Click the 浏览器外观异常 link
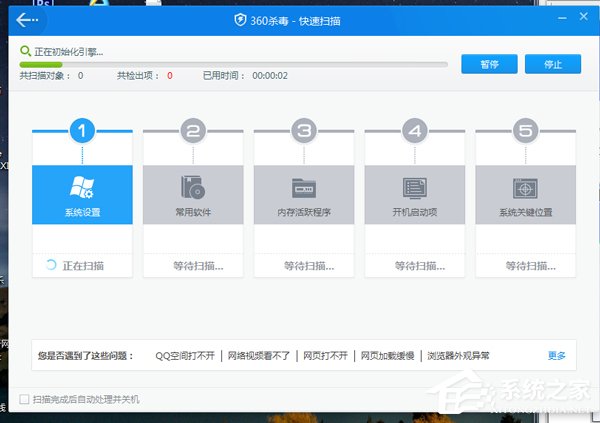 point(458,356)
